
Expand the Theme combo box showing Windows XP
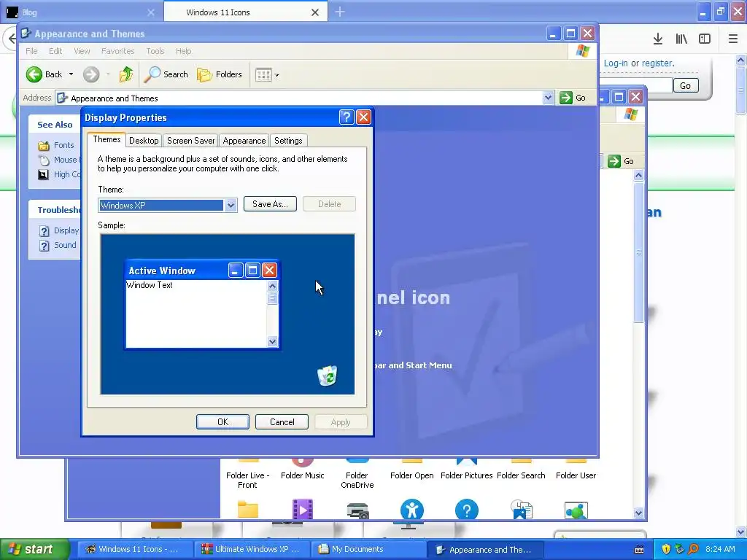(231, 205)
